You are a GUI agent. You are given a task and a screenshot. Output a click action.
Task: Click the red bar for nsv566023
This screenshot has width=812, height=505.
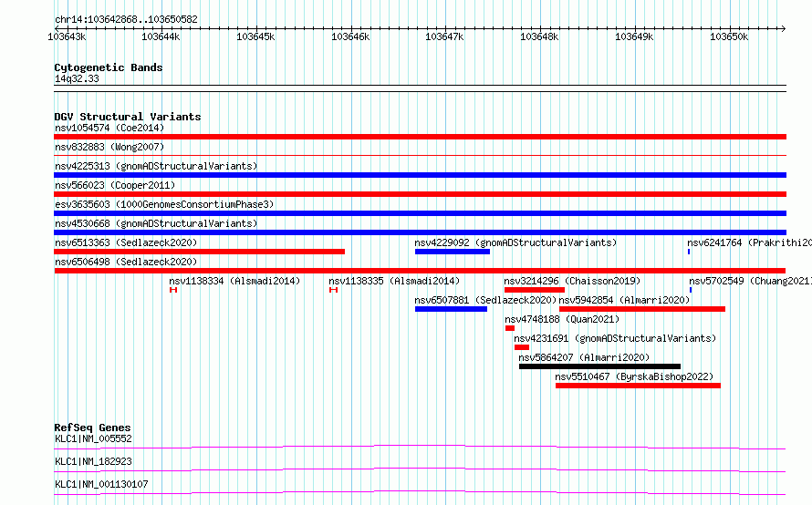(420, 194)
